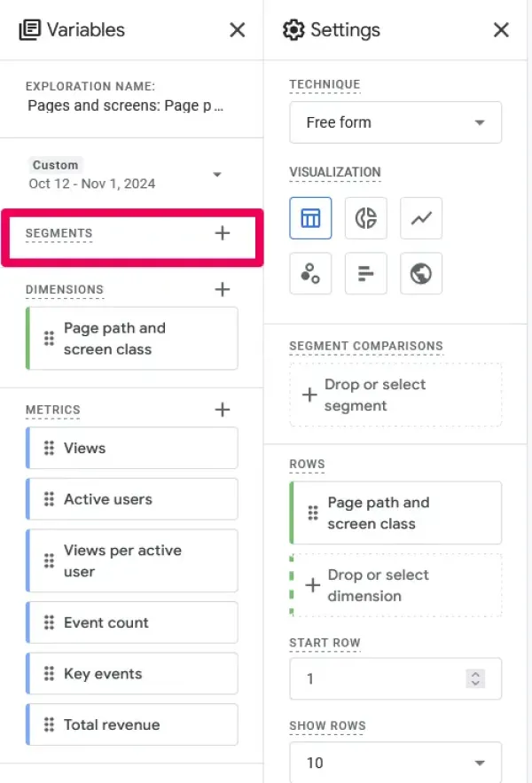Viewport: 532px width, 783px height.
Task: Open the Show rows dropdown
Action: 395,762
